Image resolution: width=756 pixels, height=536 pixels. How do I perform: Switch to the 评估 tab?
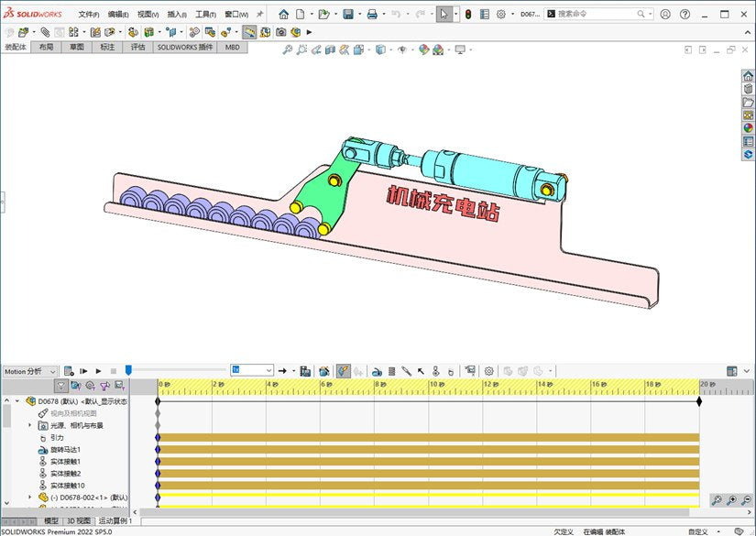[137, 48]
